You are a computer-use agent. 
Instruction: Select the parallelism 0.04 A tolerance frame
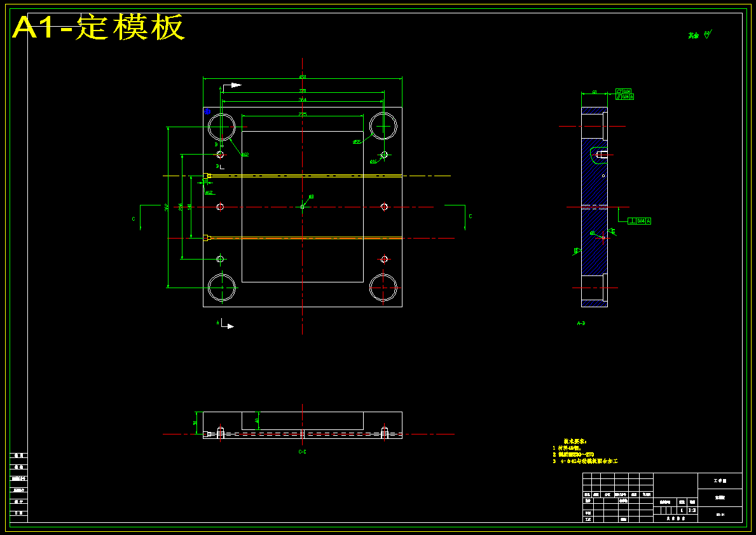(625, 97)
